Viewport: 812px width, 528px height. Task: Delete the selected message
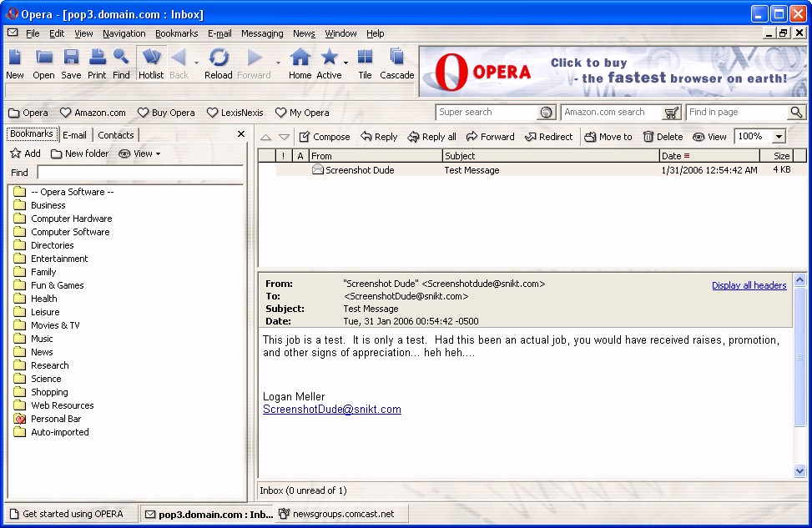663,137
